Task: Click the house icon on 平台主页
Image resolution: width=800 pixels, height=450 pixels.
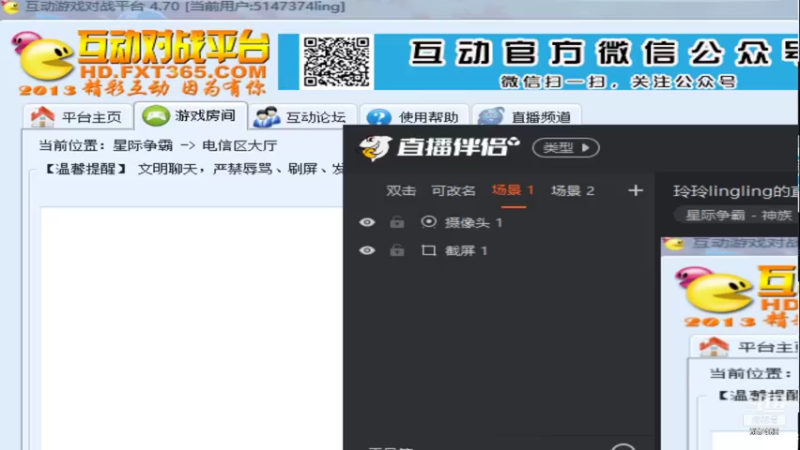Action: 42,117
